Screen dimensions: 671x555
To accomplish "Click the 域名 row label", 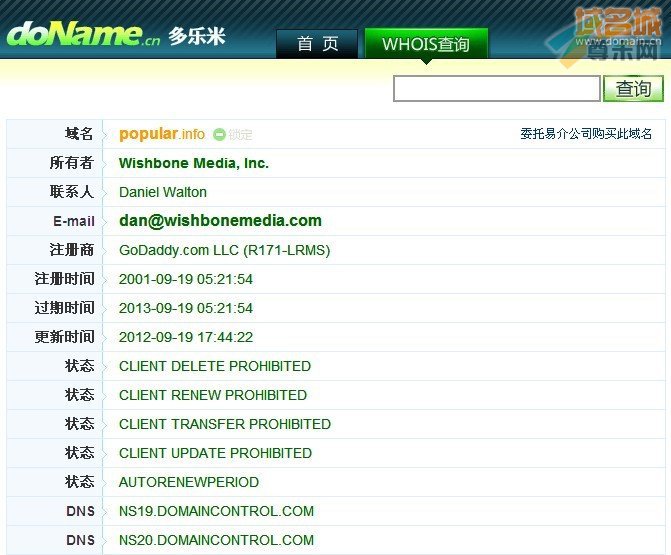I will pos(79,134).
